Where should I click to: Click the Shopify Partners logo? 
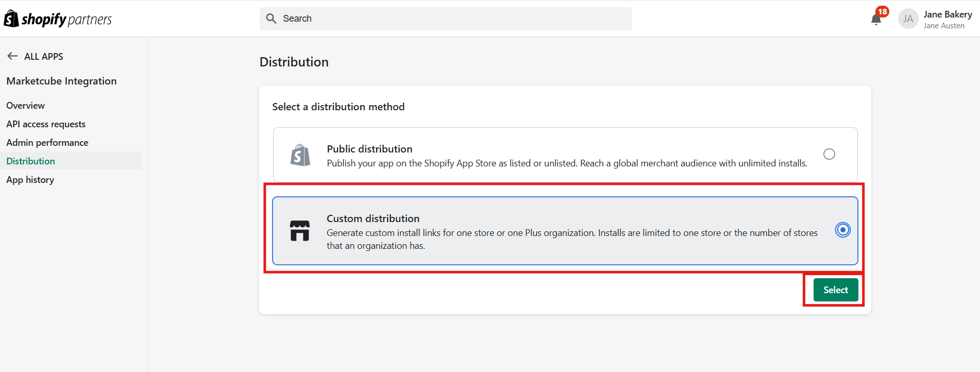(x=58, y=19)
